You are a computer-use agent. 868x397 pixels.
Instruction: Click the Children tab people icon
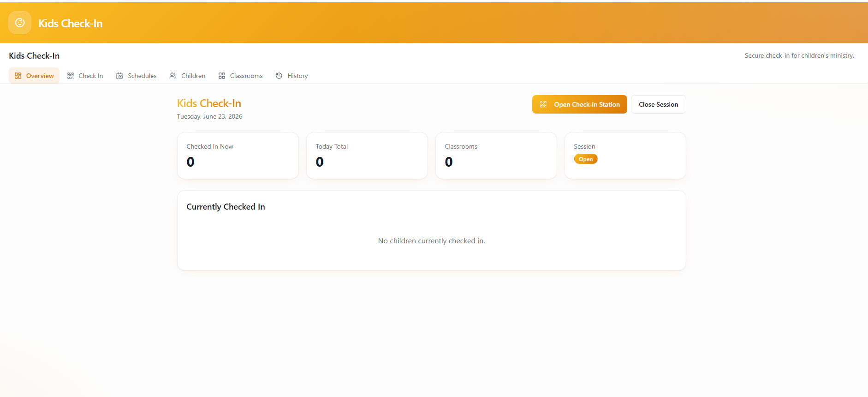click(x=173, y=76)
